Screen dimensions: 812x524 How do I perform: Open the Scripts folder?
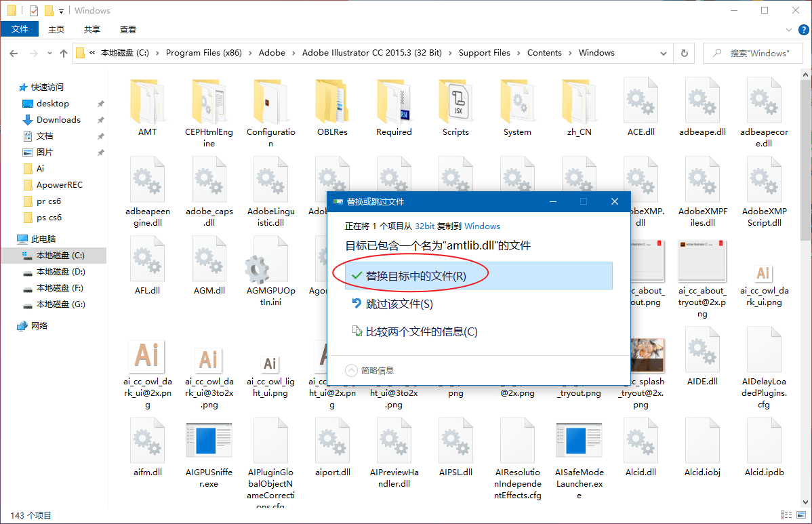click(x=455, y=108)
